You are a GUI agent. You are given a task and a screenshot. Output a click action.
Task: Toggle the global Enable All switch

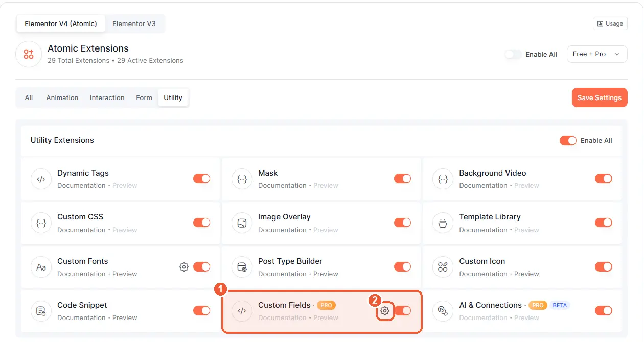click(513, 54)
